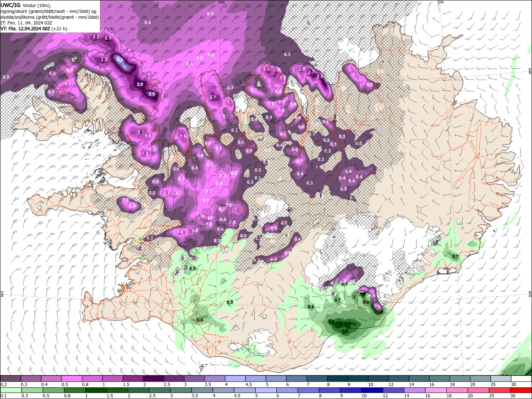The height and width of the screenshot is (399, 532).
Task: Click the 4.8 snowfall maximum on the map
Action: [x=121, y=60]
